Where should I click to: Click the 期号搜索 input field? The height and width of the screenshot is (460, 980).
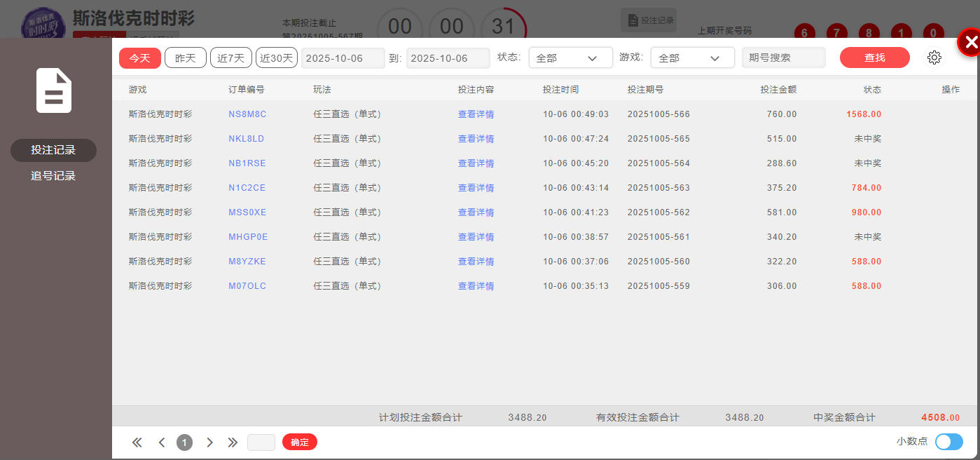(783, 57)
